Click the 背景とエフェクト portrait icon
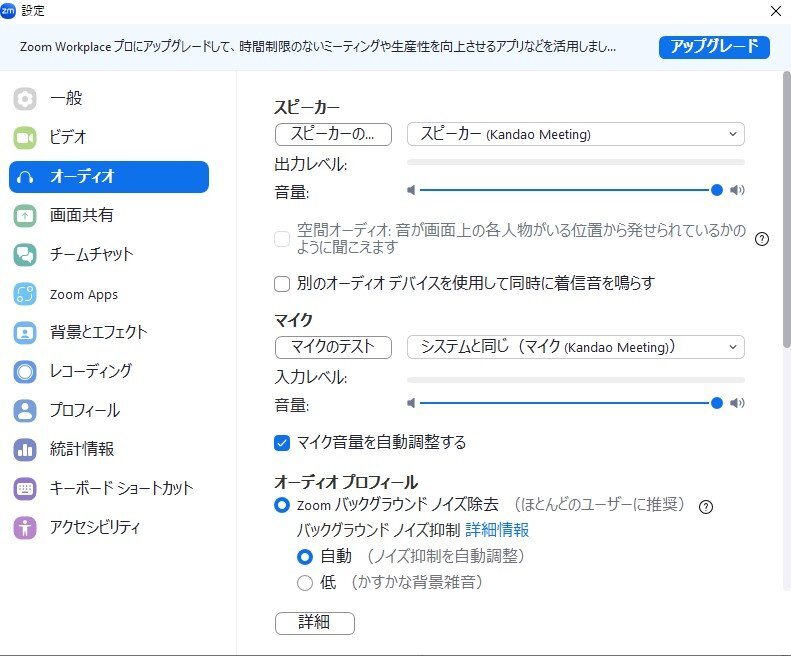This screenshot has width=791, height=656. tap(25, 333)
